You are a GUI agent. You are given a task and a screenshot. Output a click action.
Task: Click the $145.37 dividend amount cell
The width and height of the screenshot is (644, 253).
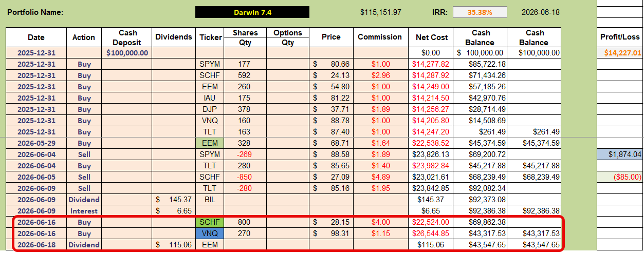(x=174, y=200)
